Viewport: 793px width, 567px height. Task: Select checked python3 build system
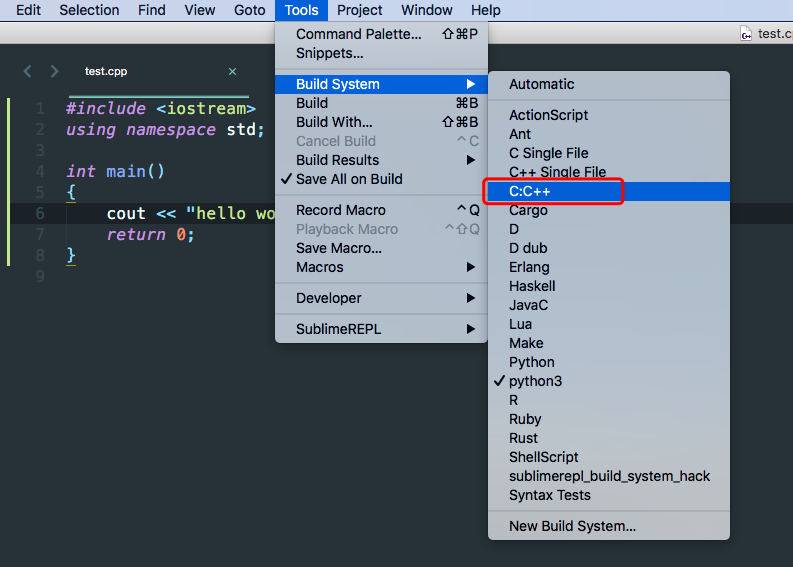(x=609, y=381)
